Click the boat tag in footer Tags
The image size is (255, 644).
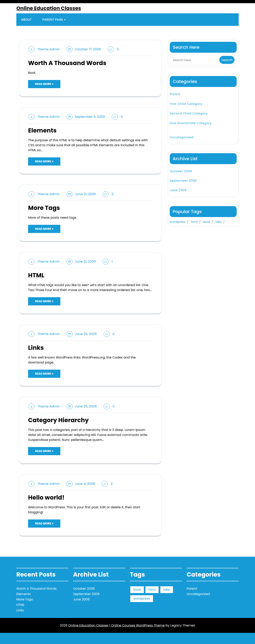[137, 590]
